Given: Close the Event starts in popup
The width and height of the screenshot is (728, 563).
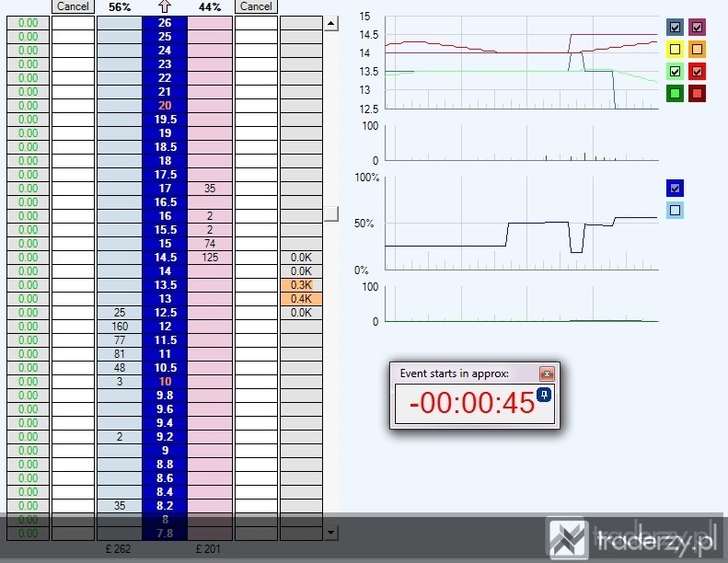Looking at the screenshot, I should [x=547, y=373].
